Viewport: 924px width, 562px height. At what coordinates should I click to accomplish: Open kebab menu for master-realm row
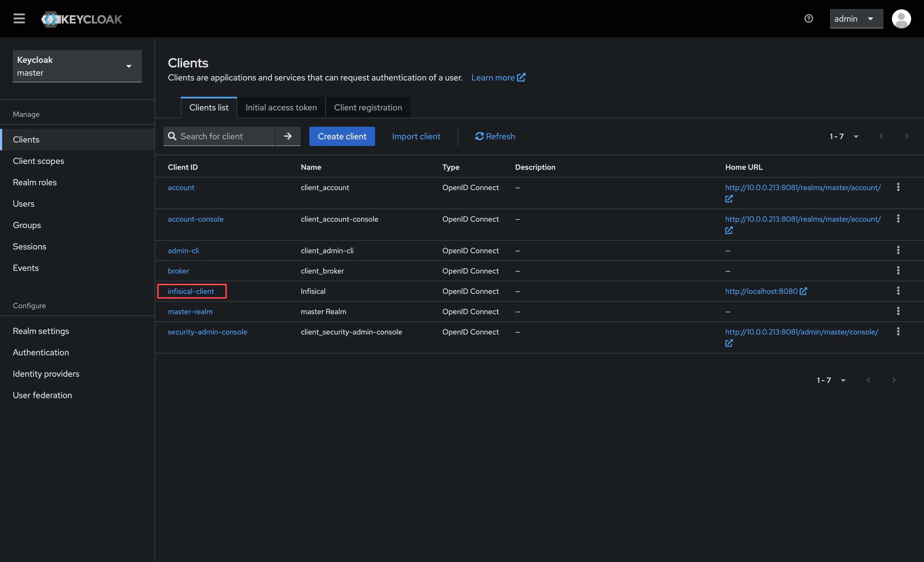click(898, 311)
